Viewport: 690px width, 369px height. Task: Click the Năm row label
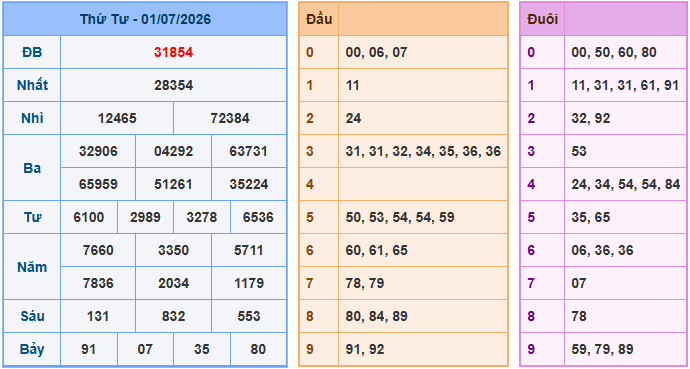32,267
